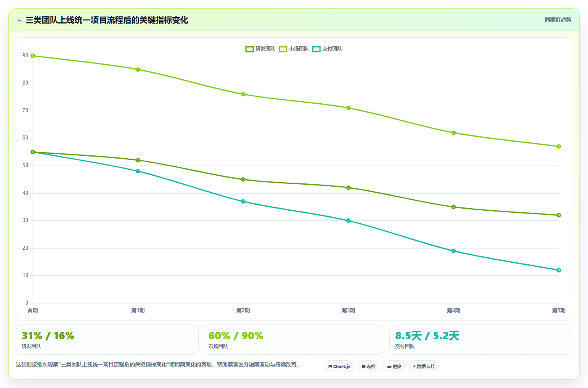Click the 第1期 x-axis label
This screenshot has height=388, width=588.
click(x=138, y=310)
